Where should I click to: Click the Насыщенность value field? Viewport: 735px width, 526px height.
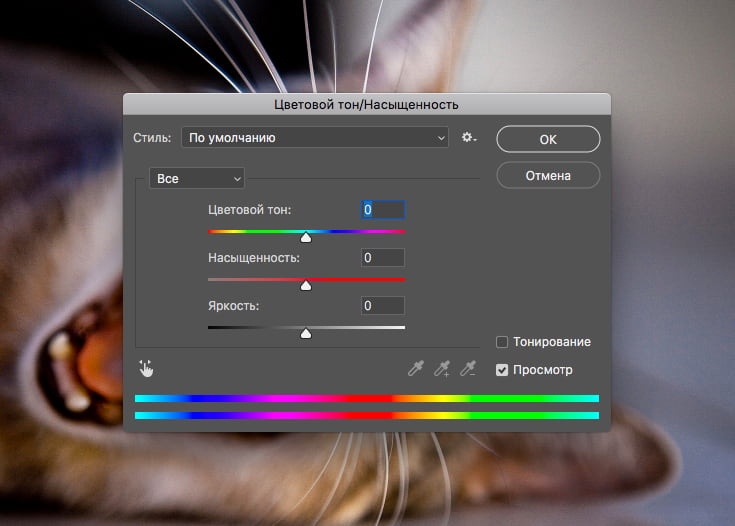[383, 258]
